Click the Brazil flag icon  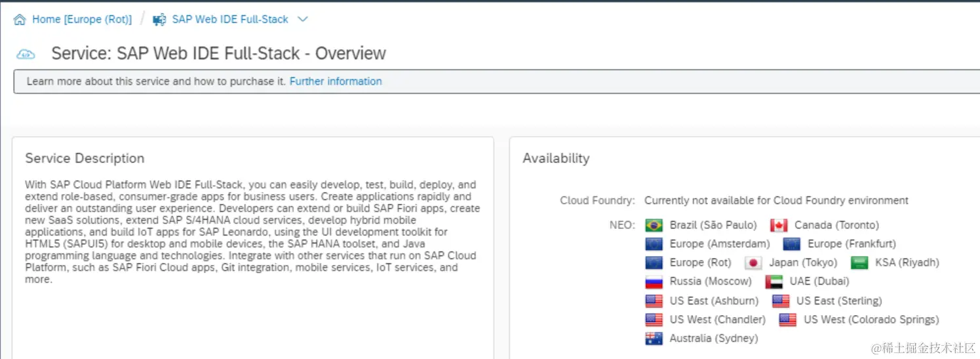pyautogui.click(x=654, y=226)
